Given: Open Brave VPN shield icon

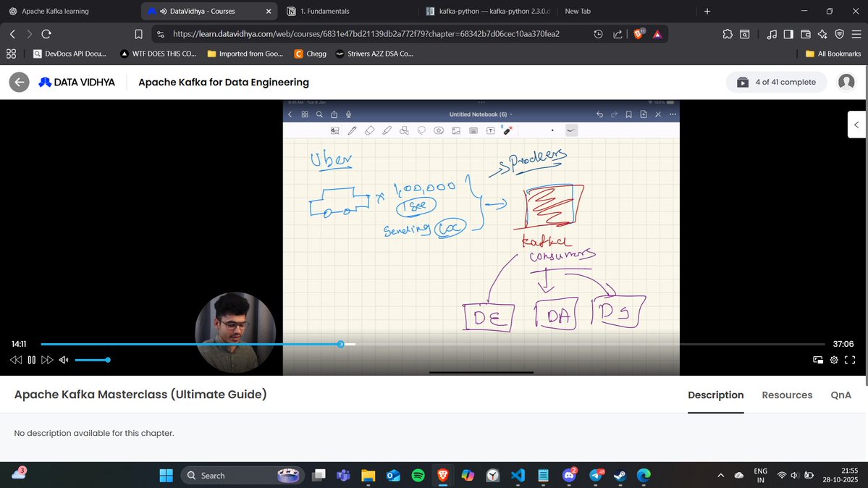Looking at the screenshot, I should pyautogui.click(x=840, y=34).
